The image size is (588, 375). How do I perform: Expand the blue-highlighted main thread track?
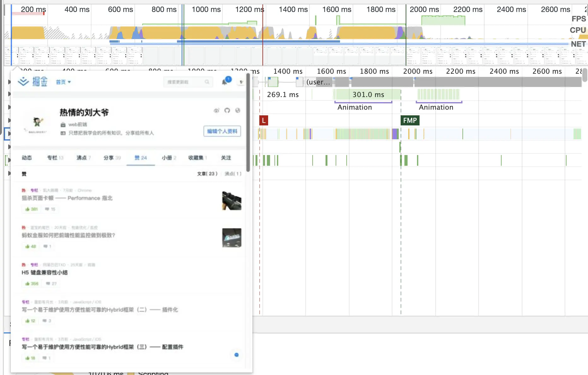click(x=9, y=134)
